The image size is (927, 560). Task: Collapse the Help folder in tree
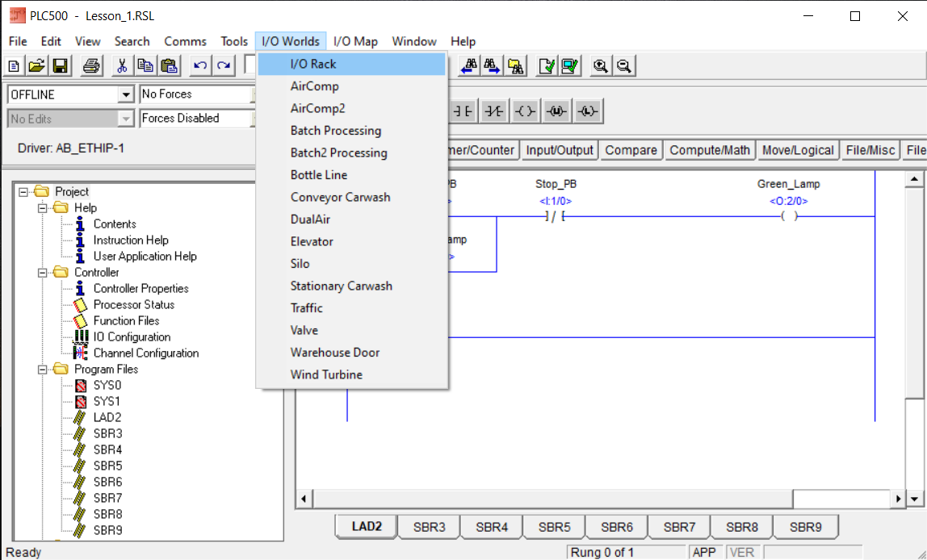pyautogui.click(x=43, y=208)
